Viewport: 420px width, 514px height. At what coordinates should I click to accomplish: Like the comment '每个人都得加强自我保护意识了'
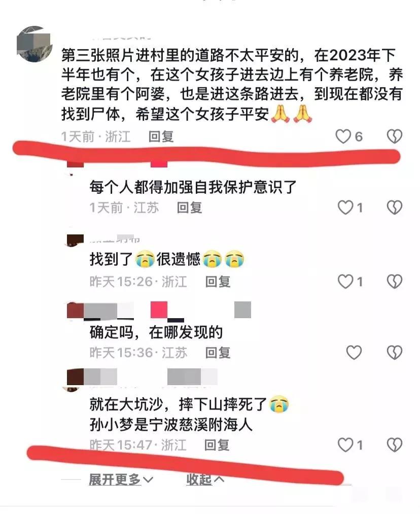point(345,208)
